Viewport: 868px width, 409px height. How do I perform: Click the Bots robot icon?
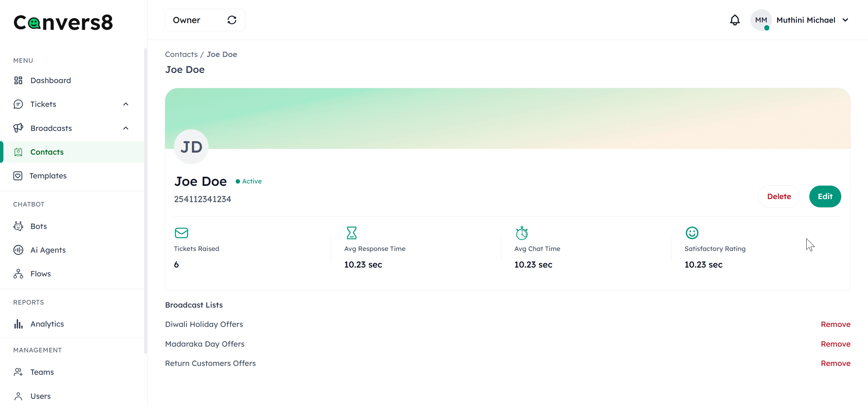[x=18, y=226]
